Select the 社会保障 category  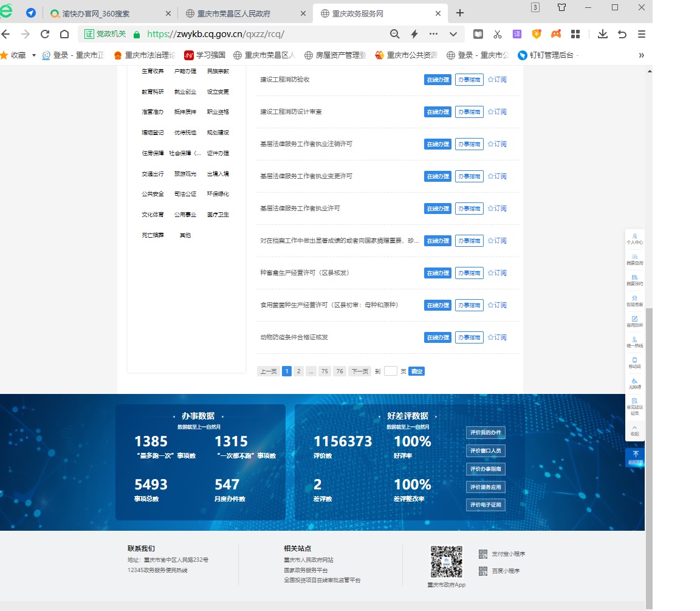coord(185,153)
